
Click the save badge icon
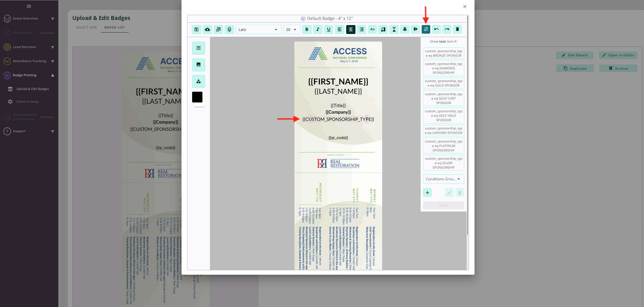pyautogui.click(x=196, y=30)
